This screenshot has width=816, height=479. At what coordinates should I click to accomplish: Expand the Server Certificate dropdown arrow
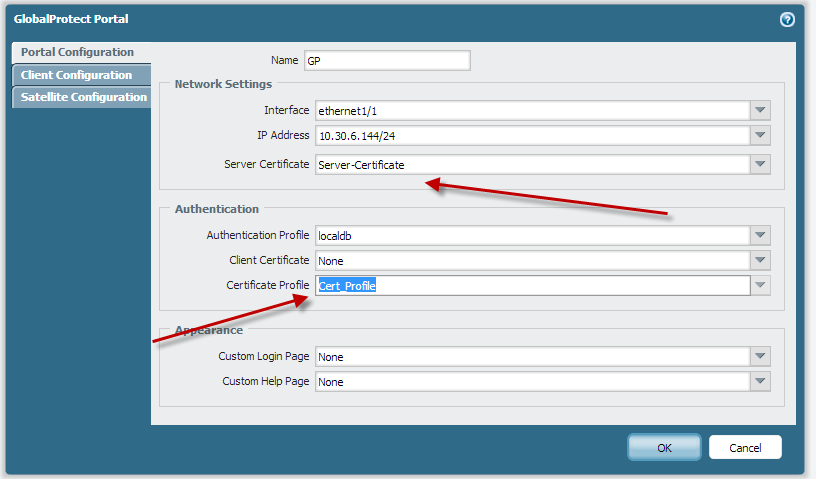point(760,165)
